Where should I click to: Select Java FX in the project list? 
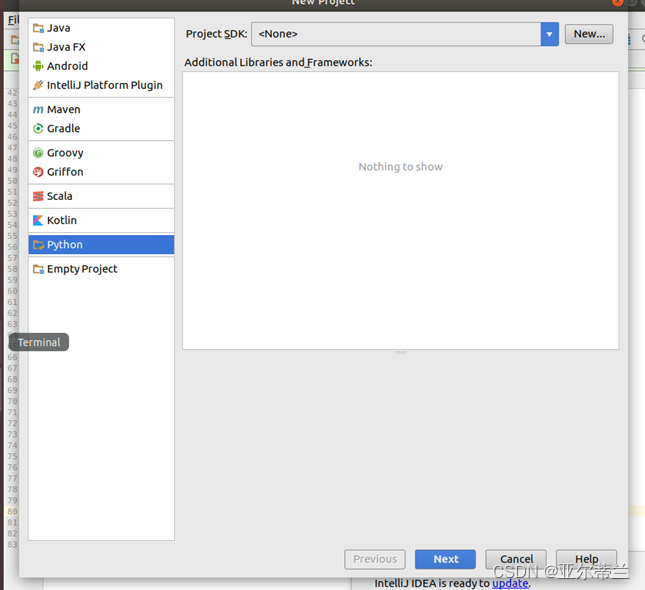tap(101, 47)
